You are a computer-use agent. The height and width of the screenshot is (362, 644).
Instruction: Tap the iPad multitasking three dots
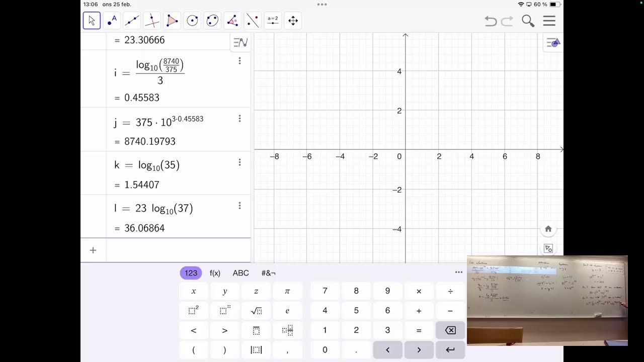322,4
